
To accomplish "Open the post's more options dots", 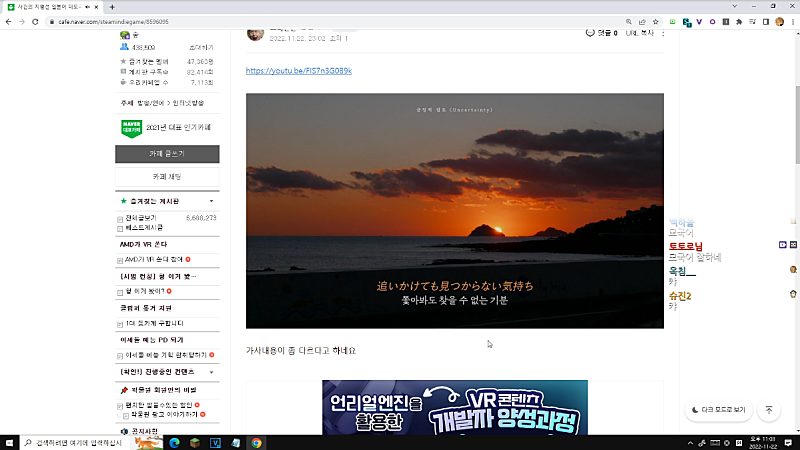I will coord(663,33).
